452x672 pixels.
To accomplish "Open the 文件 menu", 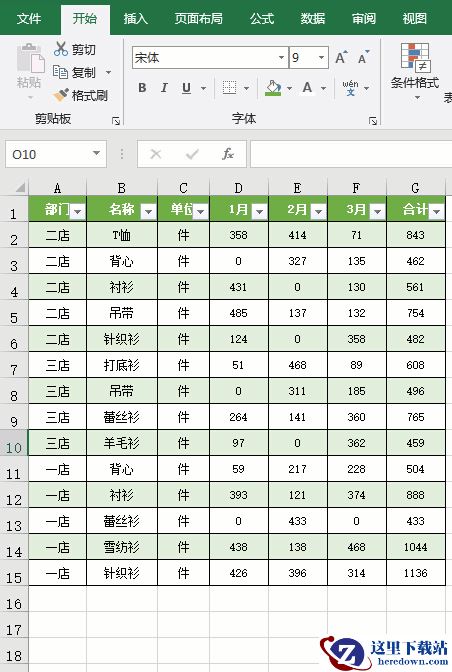I will 29,18.
